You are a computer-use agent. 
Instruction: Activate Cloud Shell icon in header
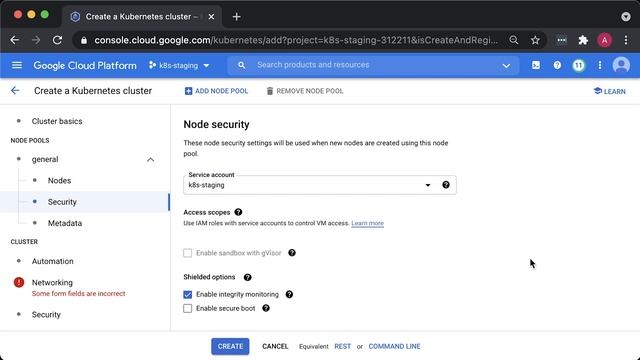(x=536, y=65)
